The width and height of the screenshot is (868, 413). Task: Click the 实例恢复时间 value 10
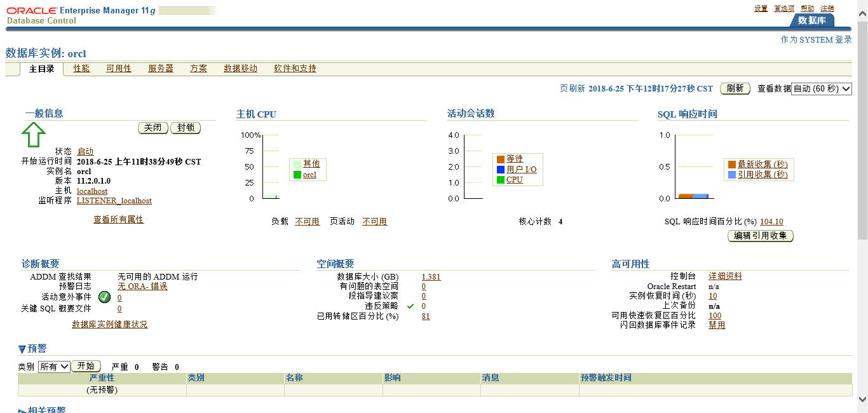click(713, 296)
